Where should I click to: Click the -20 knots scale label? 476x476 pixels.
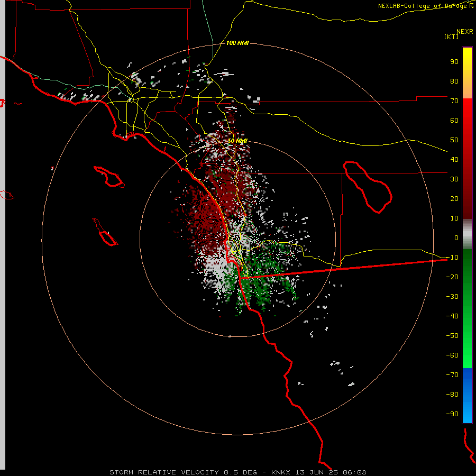[x=452, y=277]
